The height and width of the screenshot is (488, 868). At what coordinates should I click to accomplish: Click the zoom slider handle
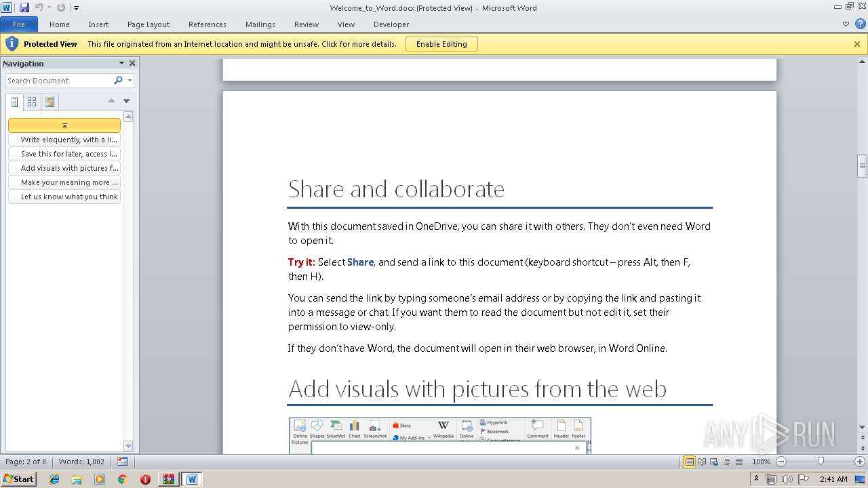tap(821, 462)
